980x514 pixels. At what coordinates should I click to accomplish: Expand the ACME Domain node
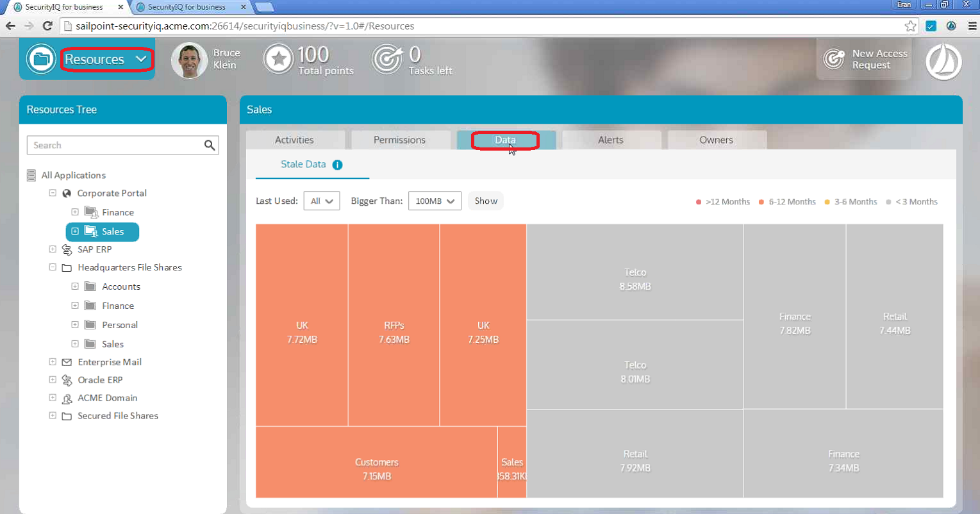pos(53,398)
